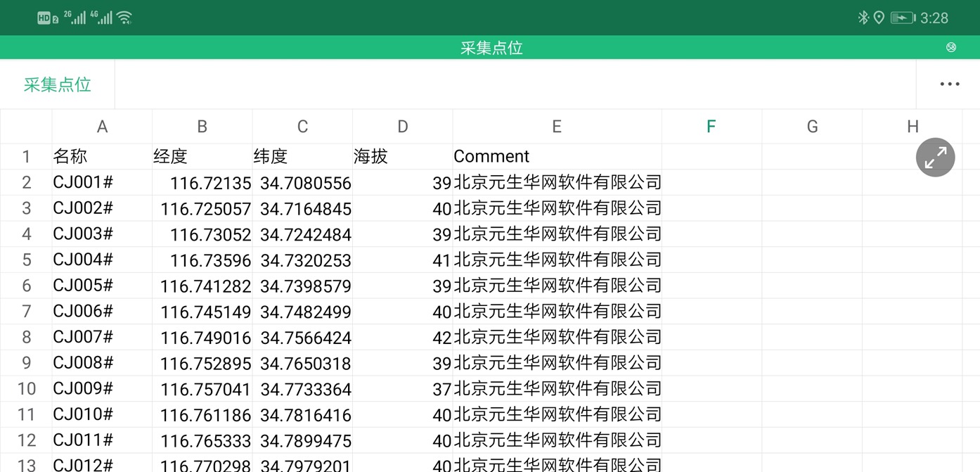The height and width of the screenshot is (472, 980).
Task: Select the Comment header cell
Action: (557, 156)
